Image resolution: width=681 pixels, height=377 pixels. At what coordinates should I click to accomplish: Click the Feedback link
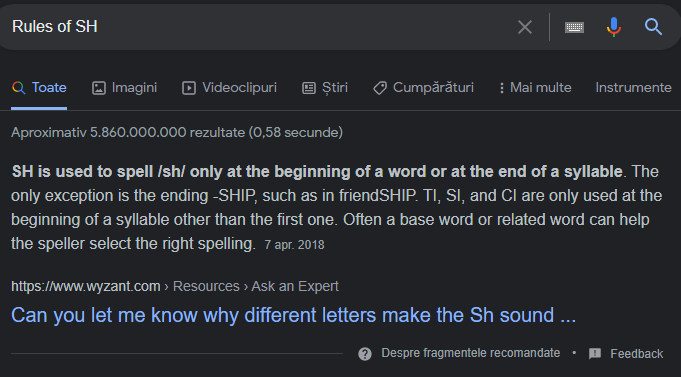pyautogui.click(x=636, y=354)
